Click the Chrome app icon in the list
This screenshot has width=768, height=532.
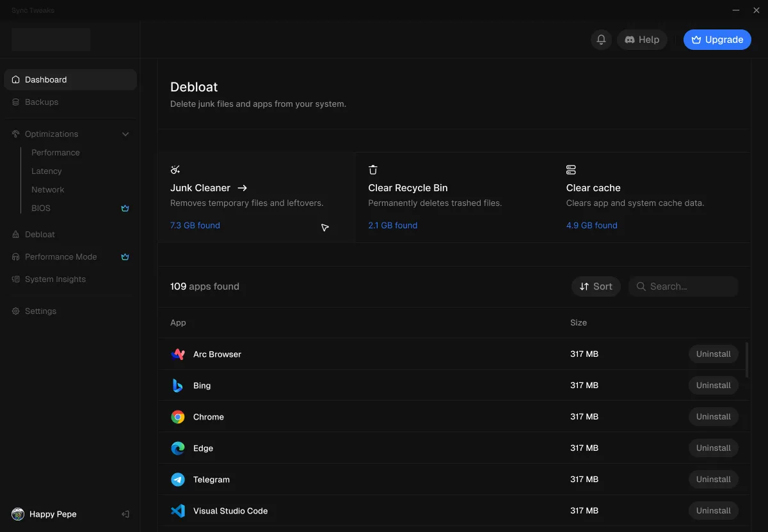[177, 416]
